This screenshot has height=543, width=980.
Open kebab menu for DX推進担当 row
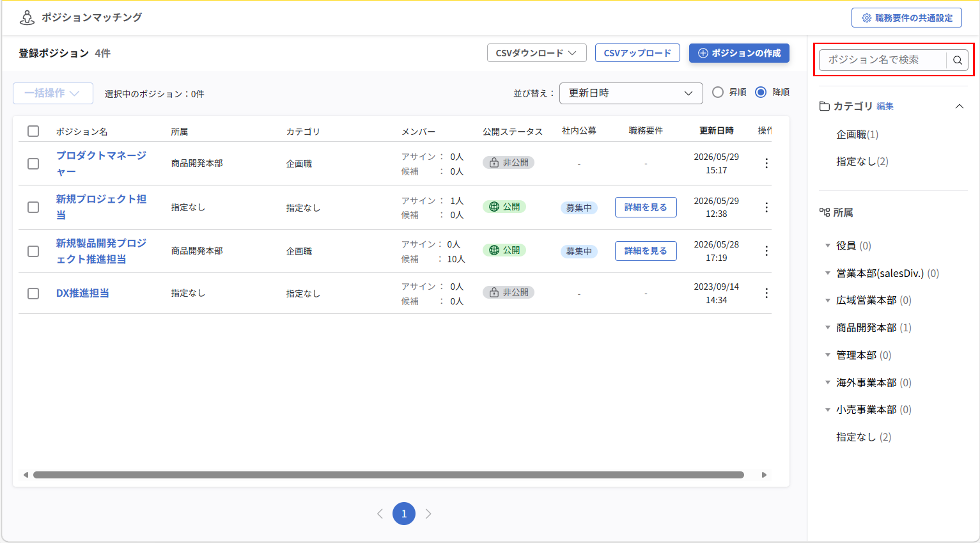click(766, 293)
